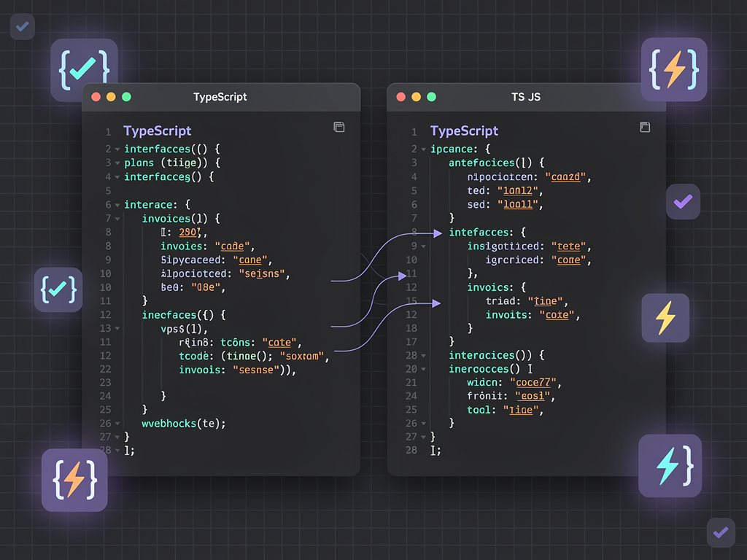
Task: Open the underlined "cane" string link
Action: [x=250, y=260]
